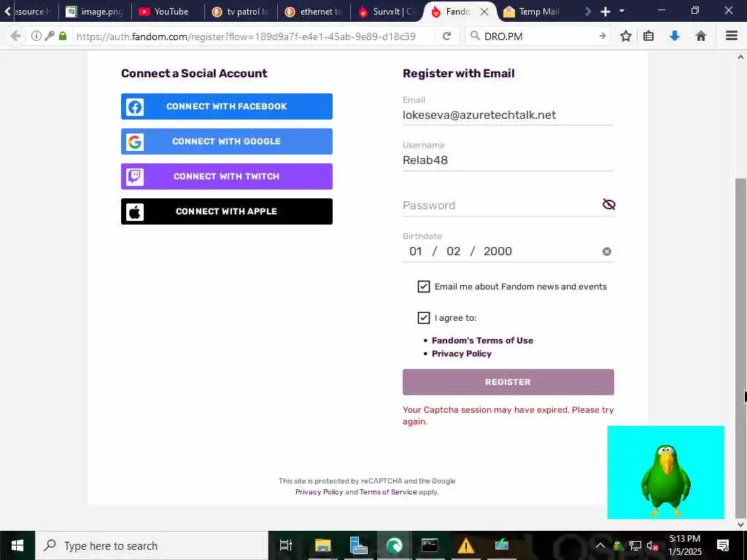Viewport: 747px width, 560px height.
Task: Open site information icon
Action: [36, 36]
